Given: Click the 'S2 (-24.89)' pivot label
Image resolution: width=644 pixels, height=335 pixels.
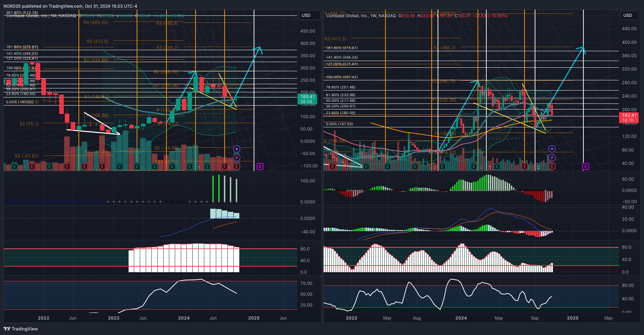Looking at the screenshot, I should click(166, 148).
